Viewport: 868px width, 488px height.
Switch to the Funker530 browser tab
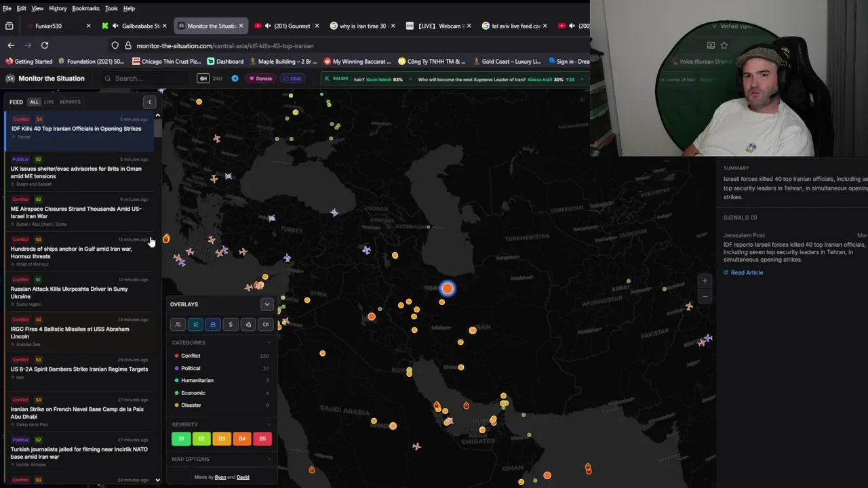coord(57,26)
